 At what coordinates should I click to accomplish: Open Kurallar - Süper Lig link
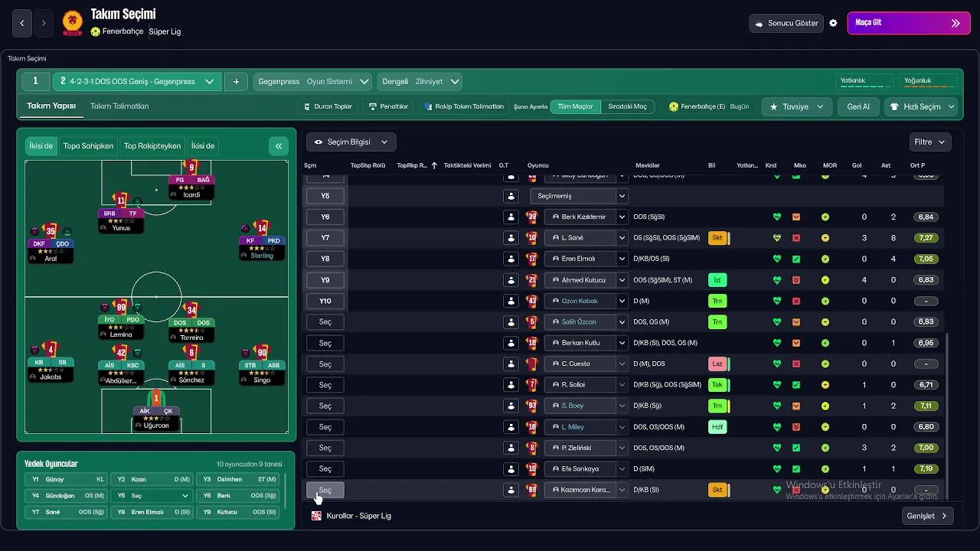tap(358, 516)
